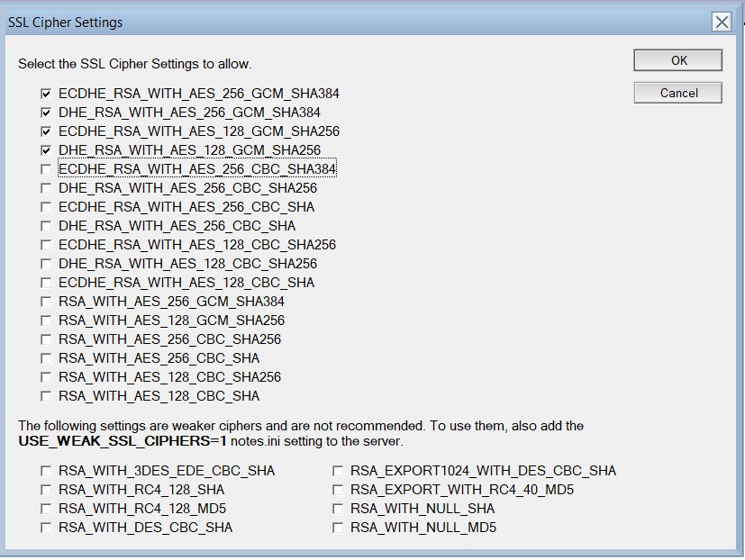Enable RSA_WITH_AES_256_GCM_SHA384
Image resolution: width=745 pixels, height=560 pixels.
pyautogui.click(x=46, y=302)
